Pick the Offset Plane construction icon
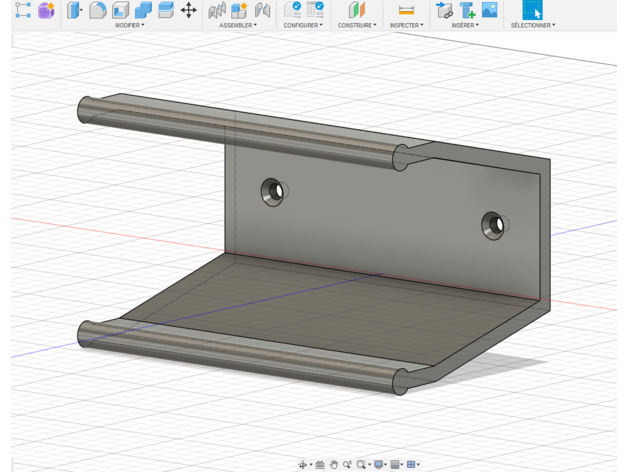Viewport: 628px width, 472px height. point(357,10)
